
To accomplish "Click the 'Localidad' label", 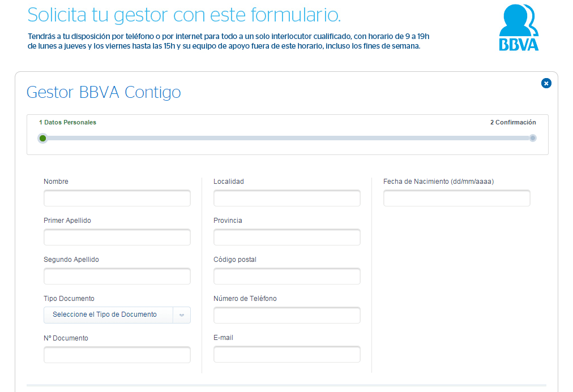I will pos(229,182).
